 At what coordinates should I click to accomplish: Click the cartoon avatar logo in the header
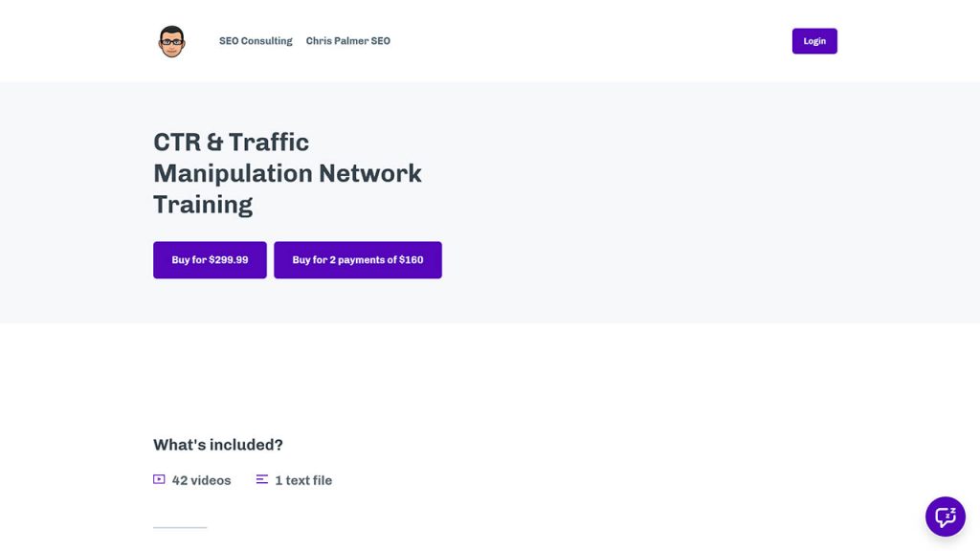(x=171, y=40)
